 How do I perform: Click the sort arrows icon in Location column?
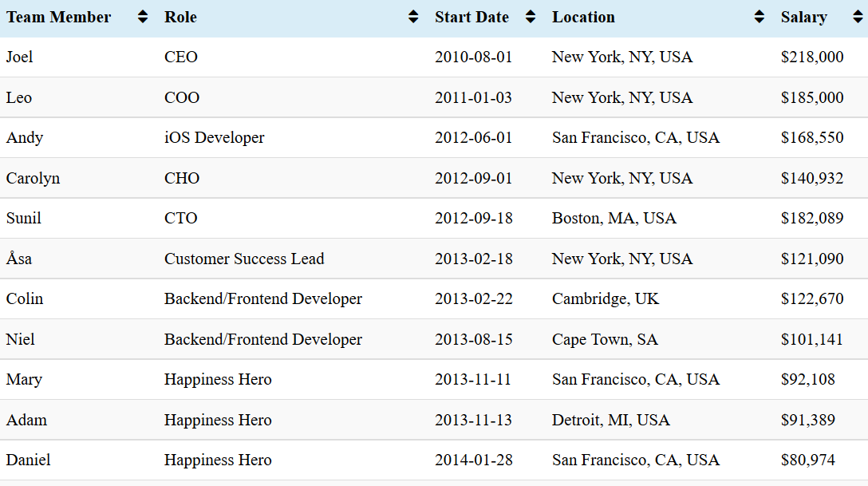[x=759, y=17]
